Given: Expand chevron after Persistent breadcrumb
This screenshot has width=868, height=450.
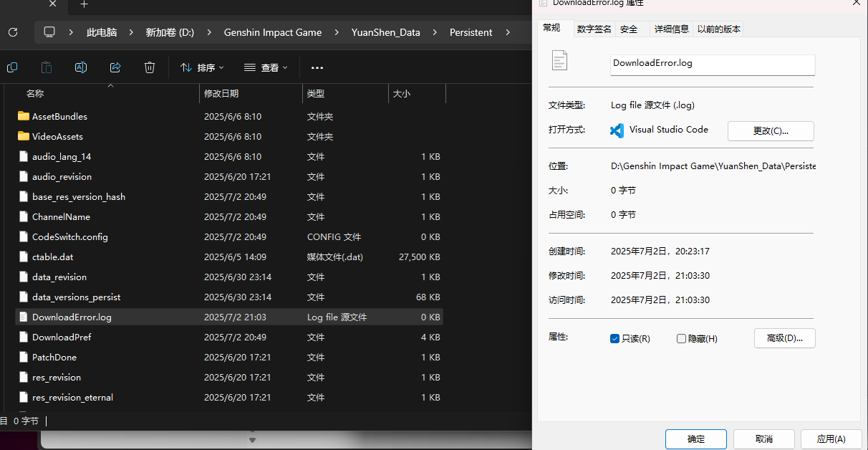Looking at the screenshot, I should 508,32.
